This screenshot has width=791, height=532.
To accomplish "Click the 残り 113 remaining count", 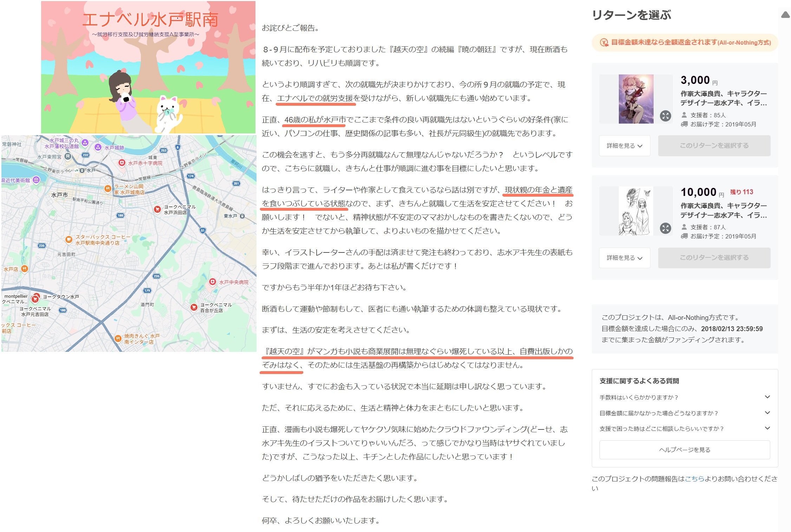I will pos(741,192).
